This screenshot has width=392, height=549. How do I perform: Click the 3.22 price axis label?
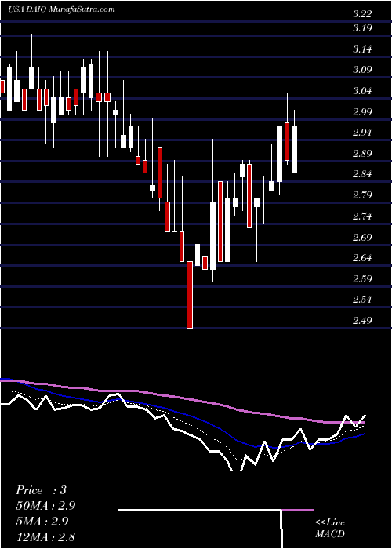click(x=362, y=14)
